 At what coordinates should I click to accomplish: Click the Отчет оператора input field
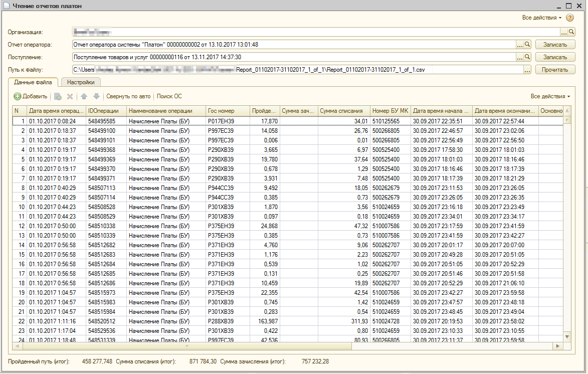(x=294, y=45)
